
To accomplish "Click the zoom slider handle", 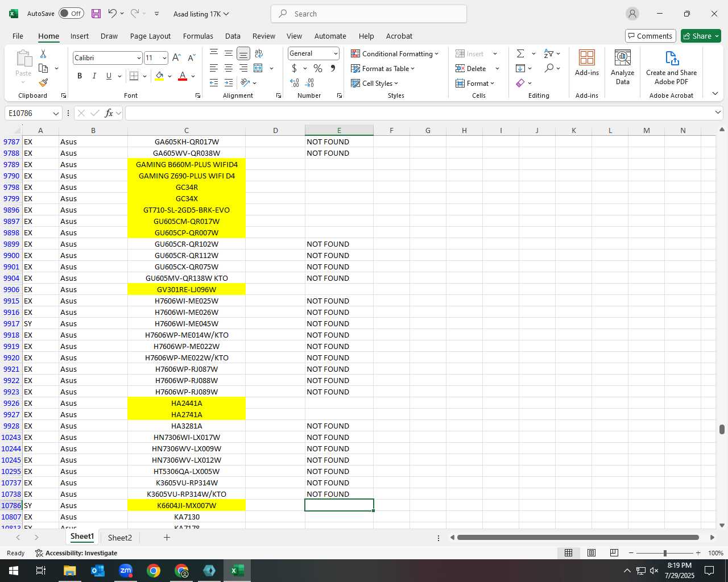I will pos(665,553).
